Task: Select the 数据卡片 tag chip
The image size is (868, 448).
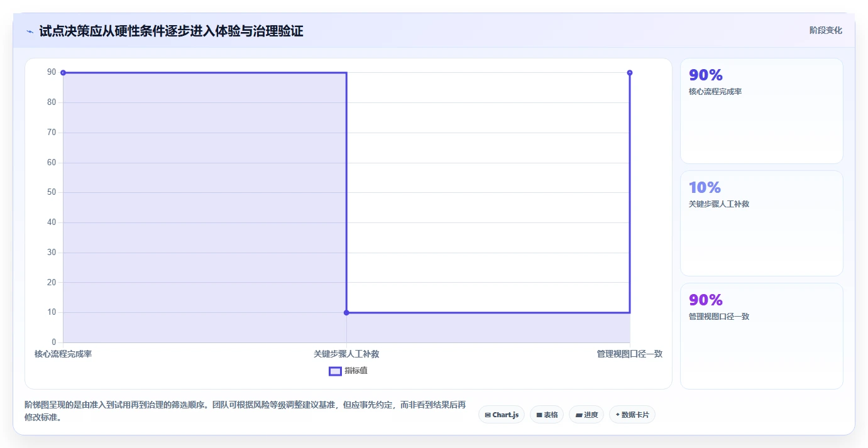Action: click(x=632, y=415)
